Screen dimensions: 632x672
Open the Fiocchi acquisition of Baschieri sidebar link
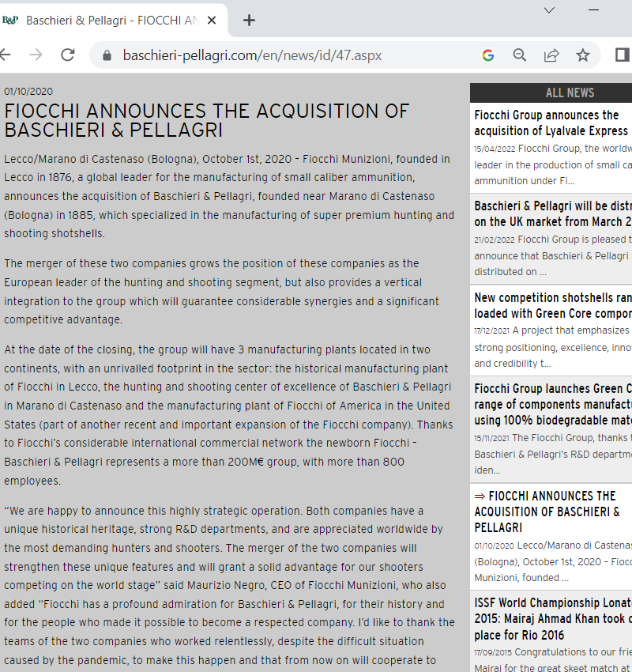click(547, 512)
